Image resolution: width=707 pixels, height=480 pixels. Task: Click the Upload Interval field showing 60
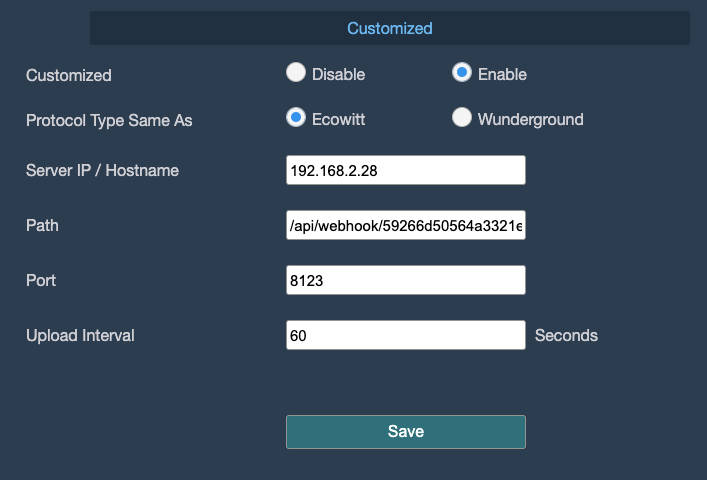pos(405,335)
